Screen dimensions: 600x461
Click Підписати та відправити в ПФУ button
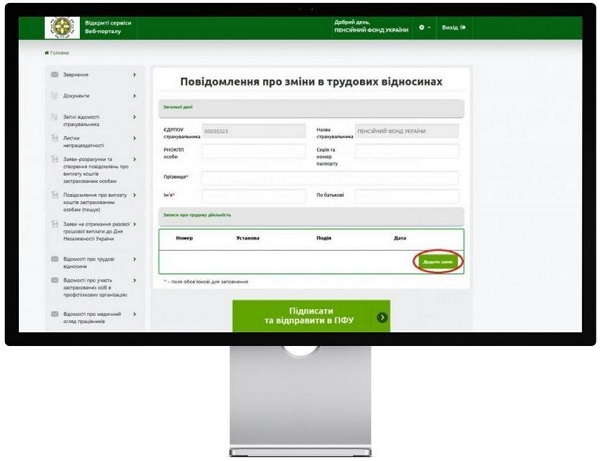tap(311, 316)
